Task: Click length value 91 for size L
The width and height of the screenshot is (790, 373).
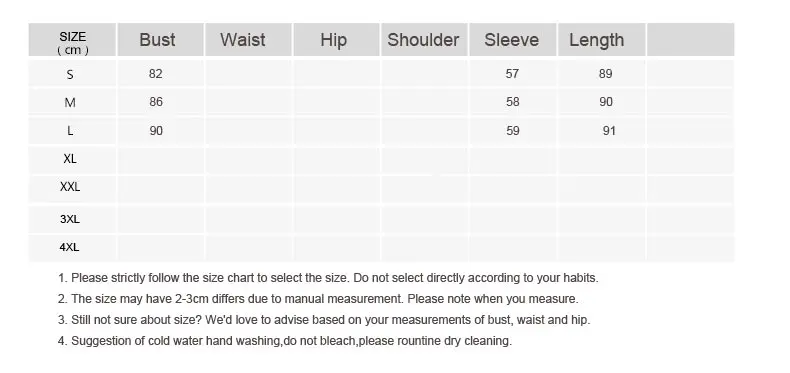Action: click(x=609, y=131)
